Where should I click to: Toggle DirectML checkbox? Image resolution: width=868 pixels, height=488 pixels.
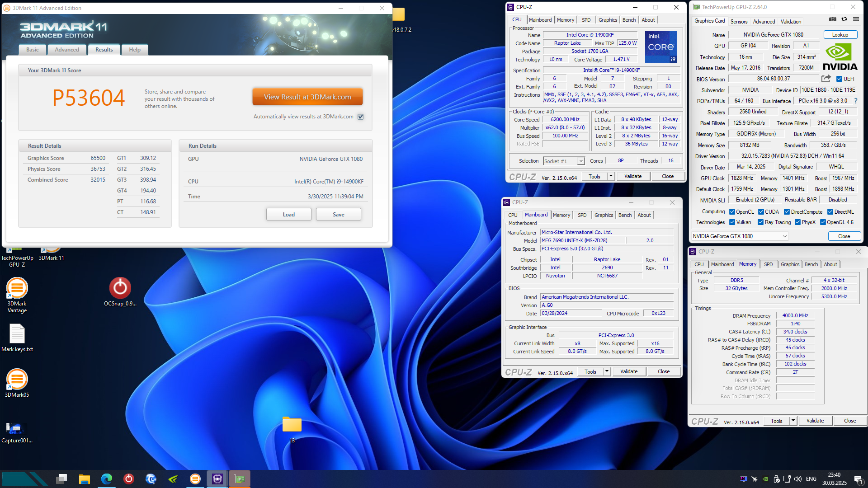pos(830,212)
